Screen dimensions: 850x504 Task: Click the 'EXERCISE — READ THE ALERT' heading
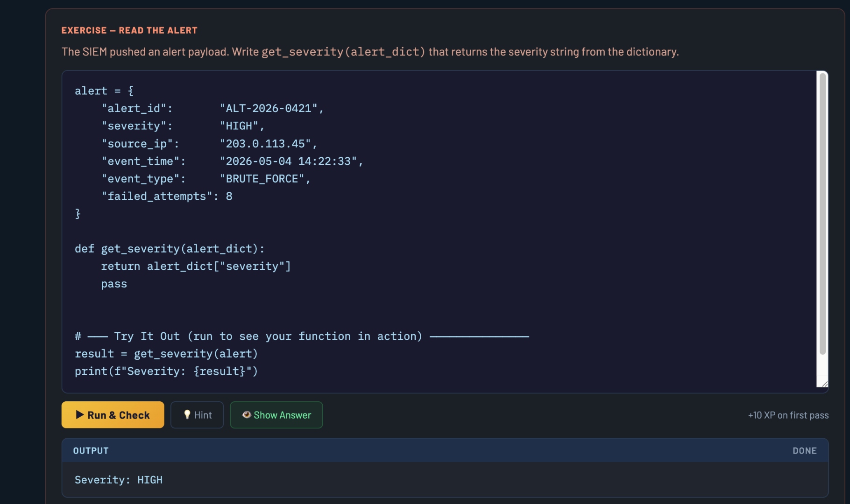pos(129,30)
